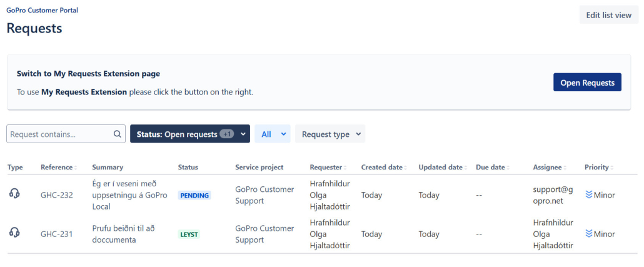Viewport: 644px width, 267px height.
Task: Sort by Priority column header
Action: [x=596, y=167]
